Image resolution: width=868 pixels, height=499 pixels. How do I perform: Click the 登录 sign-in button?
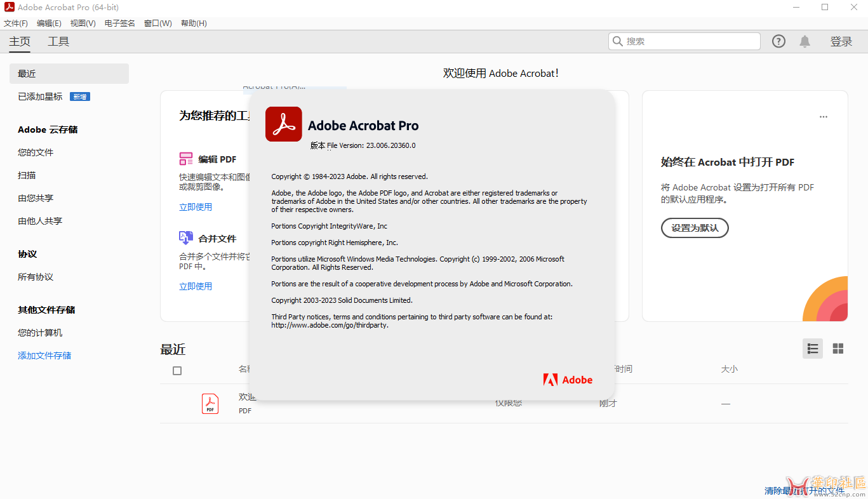coord(841,41)
